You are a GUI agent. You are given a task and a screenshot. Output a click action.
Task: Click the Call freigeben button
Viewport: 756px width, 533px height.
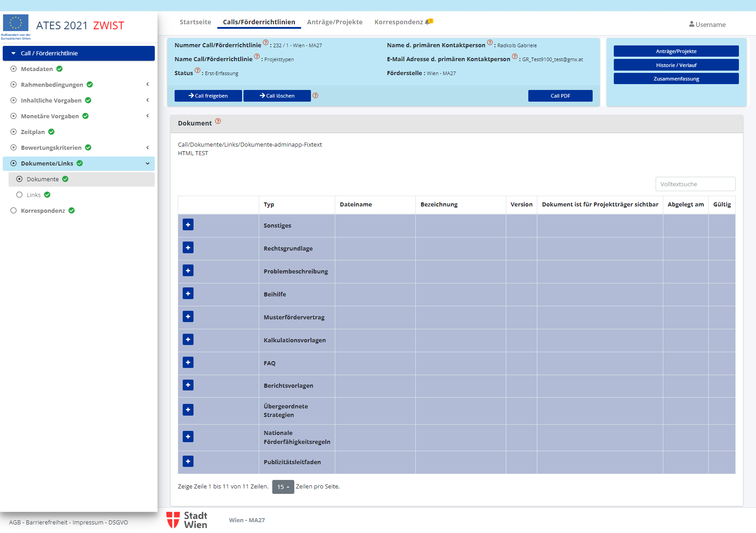(x=208, y=96)
